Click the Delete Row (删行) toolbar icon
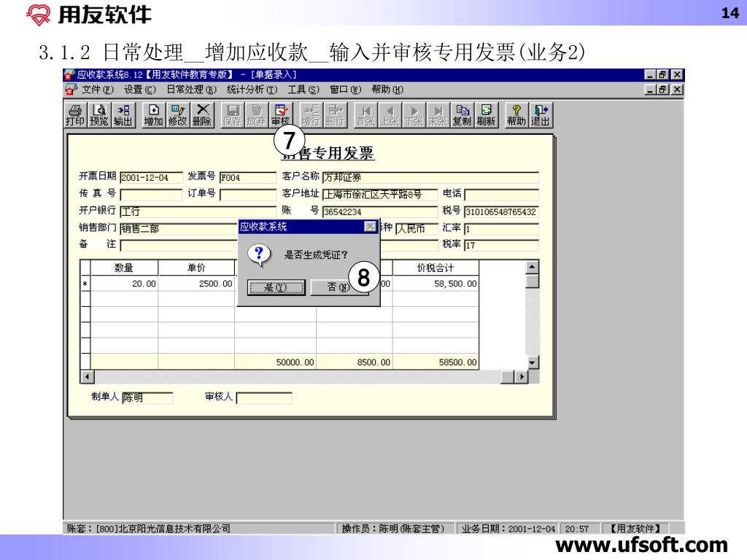This screenshot has width=747, height=560. point(335,115)
